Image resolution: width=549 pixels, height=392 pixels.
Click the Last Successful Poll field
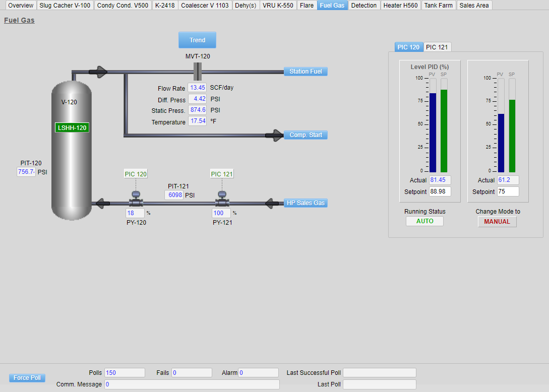coord(380,373)
